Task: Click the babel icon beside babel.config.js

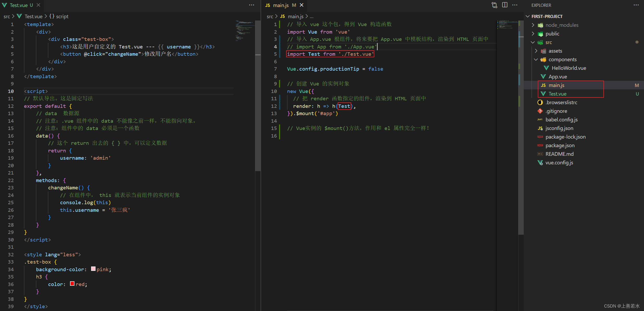Action: (540, 120)
